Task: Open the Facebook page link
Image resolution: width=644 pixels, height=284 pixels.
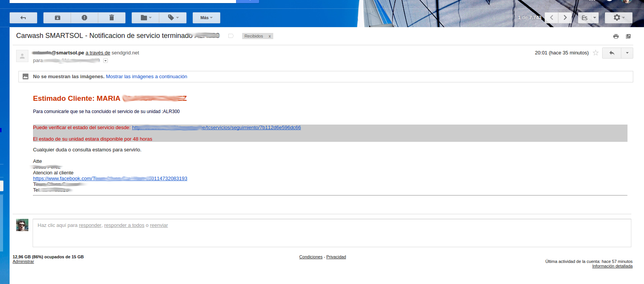Action: point(110,179)
